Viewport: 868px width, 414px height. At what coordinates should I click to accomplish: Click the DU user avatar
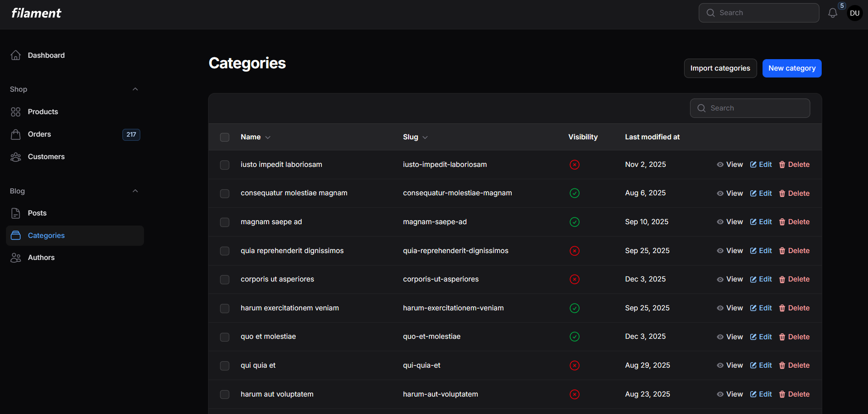click(854, 13)
